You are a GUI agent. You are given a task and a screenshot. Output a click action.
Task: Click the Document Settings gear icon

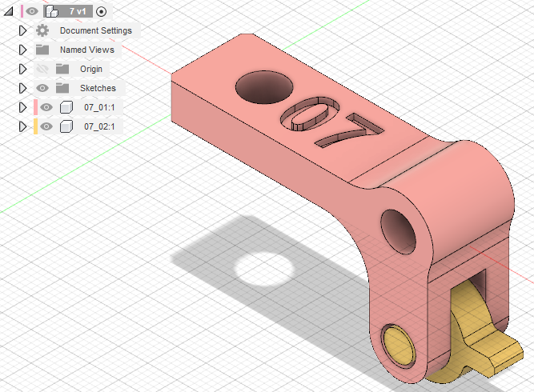click(x=42, y=30)
